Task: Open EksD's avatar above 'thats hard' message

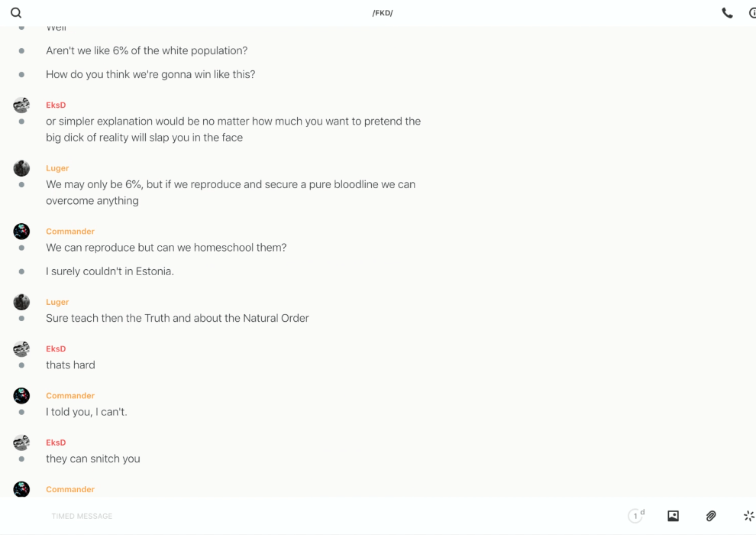Action: tap(21, 349)
